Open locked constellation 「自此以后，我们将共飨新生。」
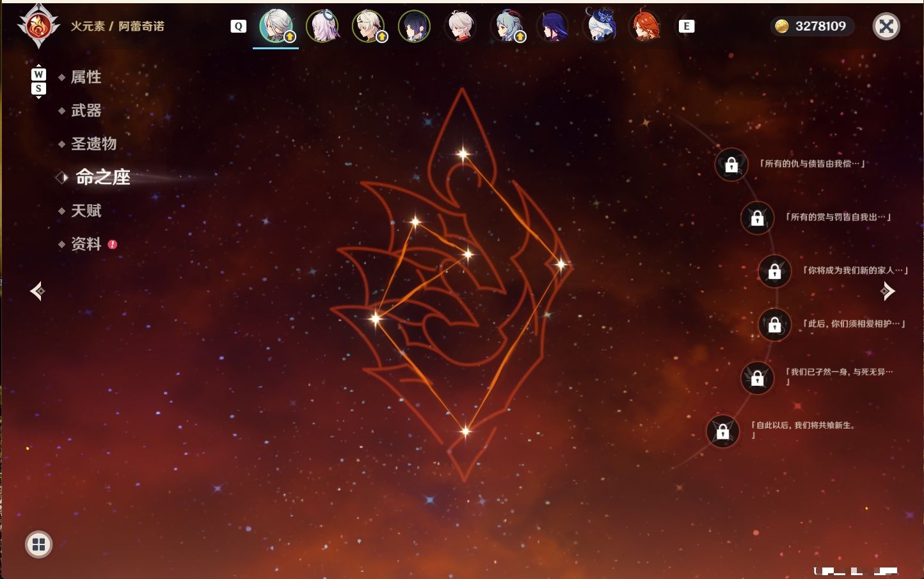924x579 pixels. [722, 431]
